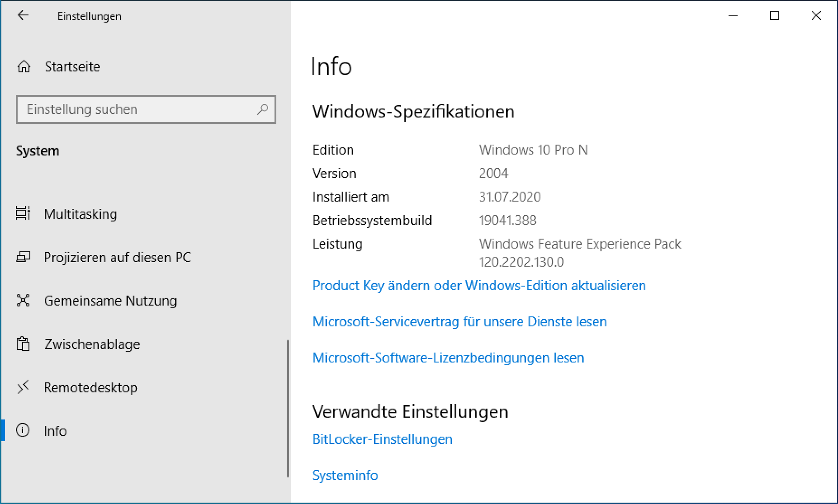Click the version value 2004
The image size is (838, 504).
tap(493, 173)
